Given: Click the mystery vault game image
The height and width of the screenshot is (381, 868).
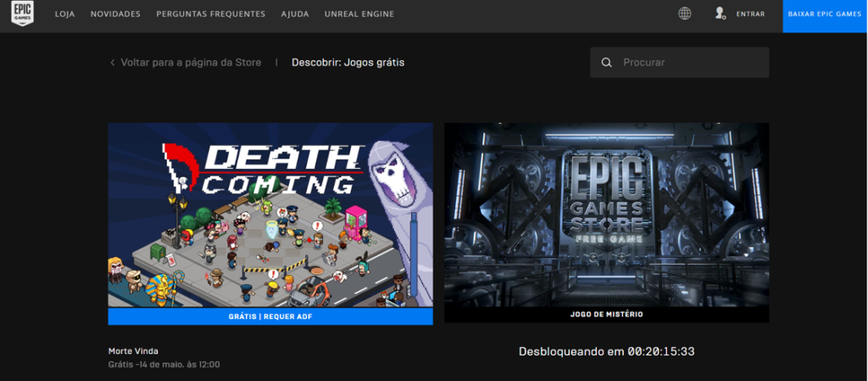Looking at the screenshot, I should tap(606, 214).
